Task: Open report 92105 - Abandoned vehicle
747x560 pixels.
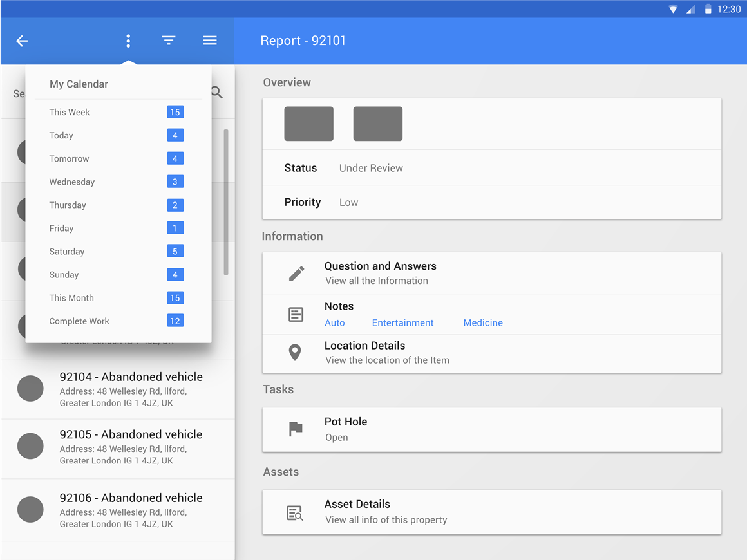Action: (118, 449)
